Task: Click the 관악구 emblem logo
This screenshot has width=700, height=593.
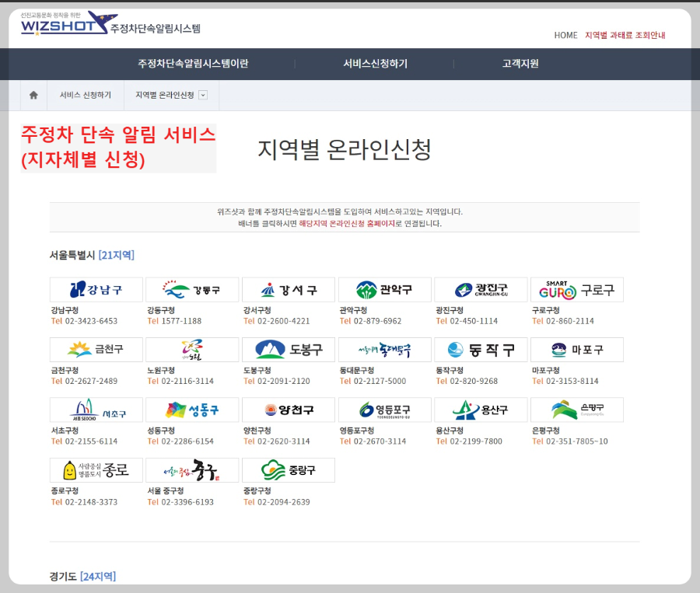Action: tap(384, 289)
